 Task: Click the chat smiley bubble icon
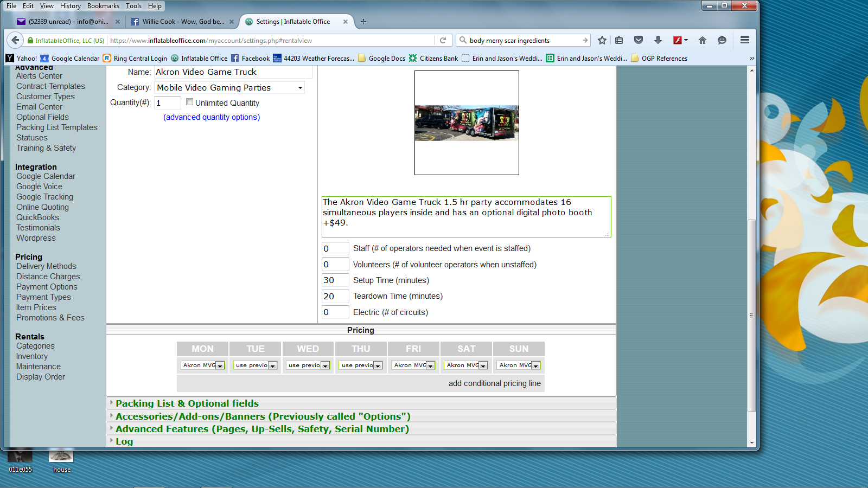[722, 40]
